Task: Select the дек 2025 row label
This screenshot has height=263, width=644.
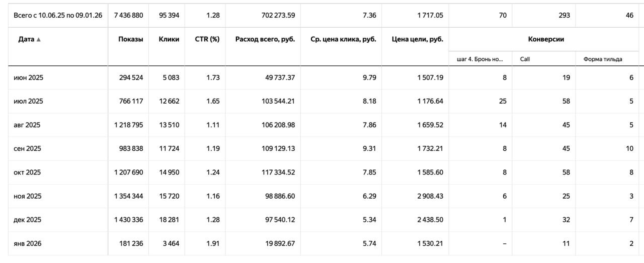Action: tap(27, 220)
